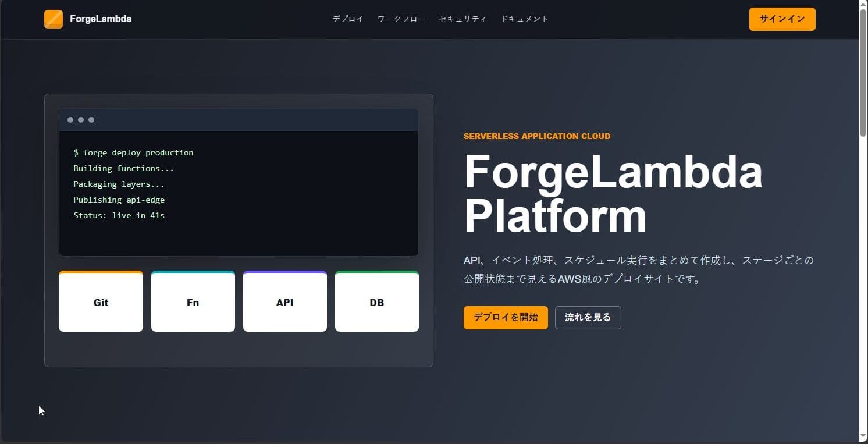Image resolution: width=868 pixels, height=444 pixels.
Task: Click the 流れを見る button
Action: coord(588,318)
